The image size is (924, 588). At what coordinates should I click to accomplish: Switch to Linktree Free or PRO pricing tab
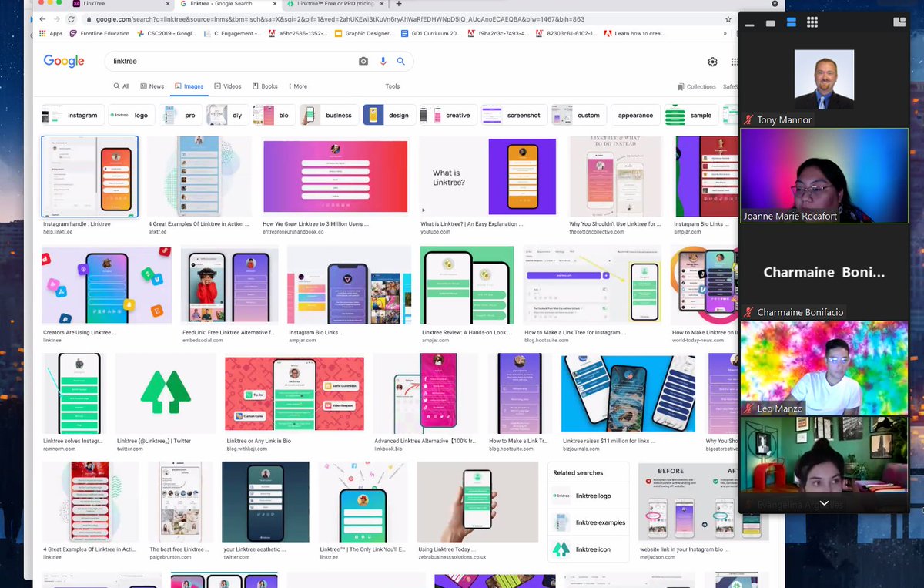point(332,4)
